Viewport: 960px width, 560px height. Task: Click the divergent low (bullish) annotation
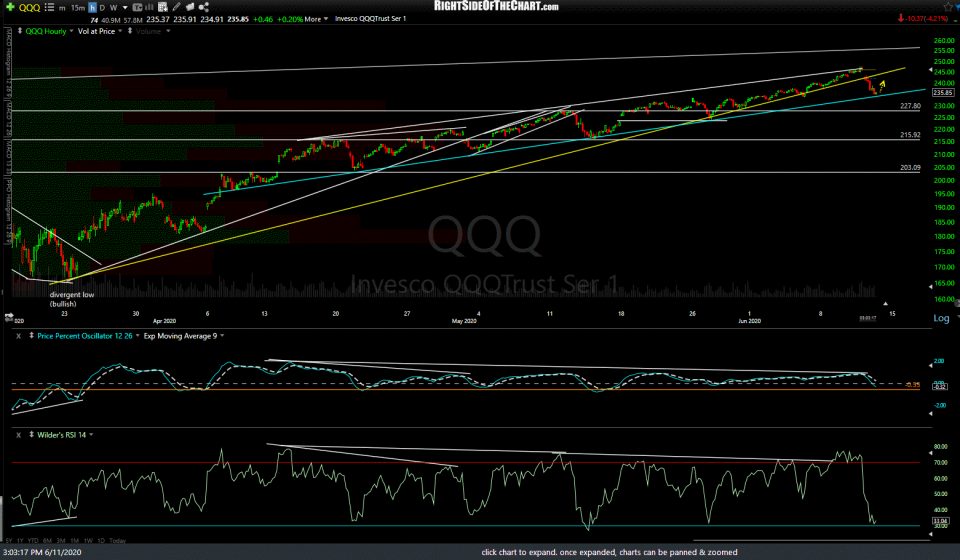[72, 299]
